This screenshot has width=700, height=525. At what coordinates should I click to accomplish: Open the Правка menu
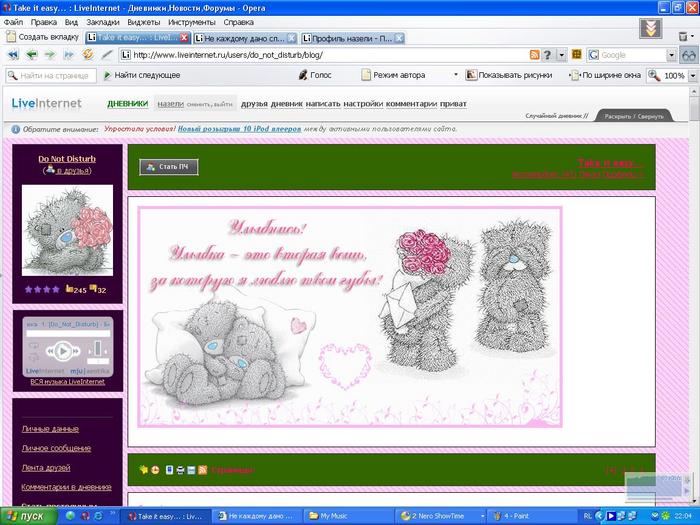44,22
